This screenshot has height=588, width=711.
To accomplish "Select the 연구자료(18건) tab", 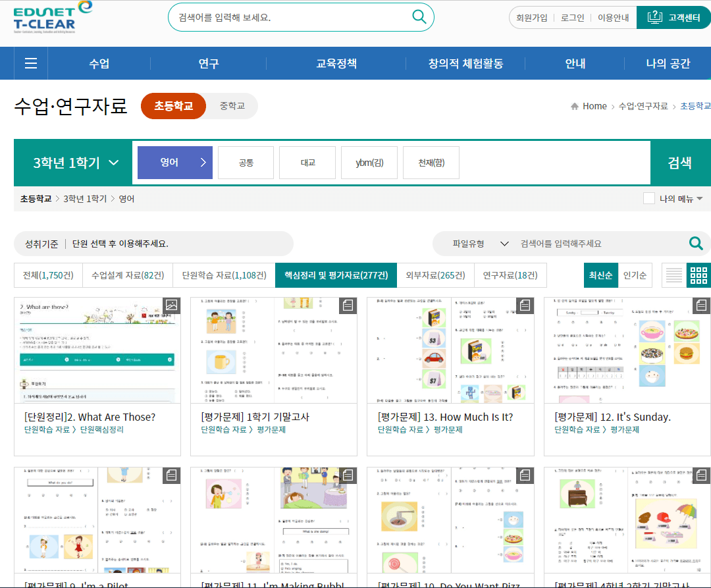I will click(510, 275).
